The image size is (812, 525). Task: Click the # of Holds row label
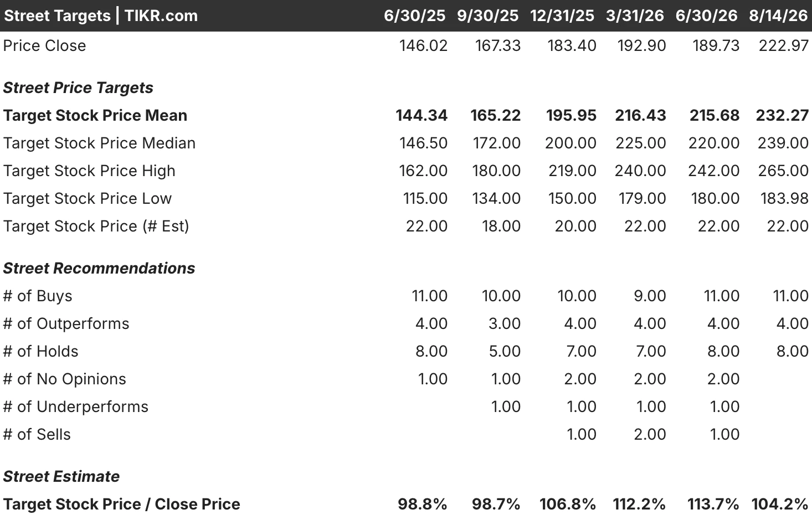tap(41, 351)
